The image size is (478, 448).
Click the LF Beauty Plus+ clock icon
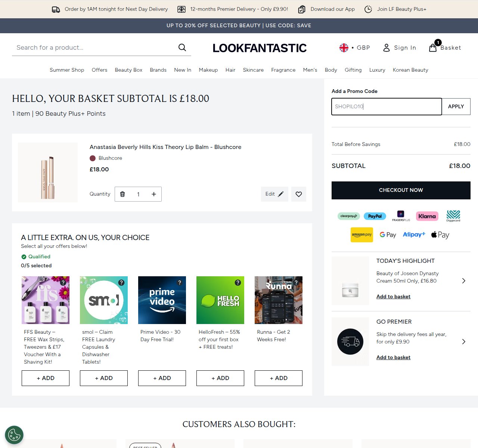point(368,9)
